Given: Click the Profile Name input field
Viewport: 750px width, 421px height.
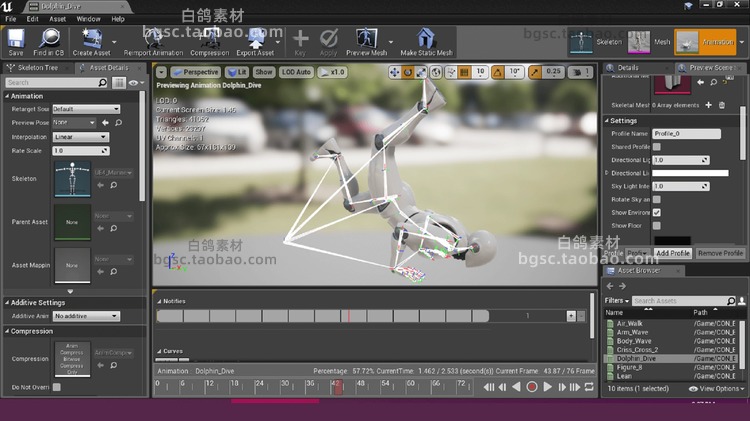Looking at the screenshot, I should 686,133.
